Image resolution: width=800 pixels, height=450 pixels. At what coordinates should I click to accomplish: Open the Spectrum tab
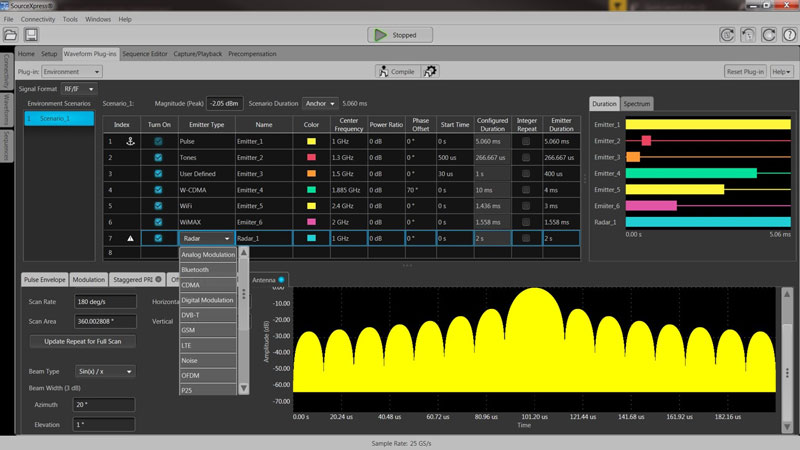point(637,104)
